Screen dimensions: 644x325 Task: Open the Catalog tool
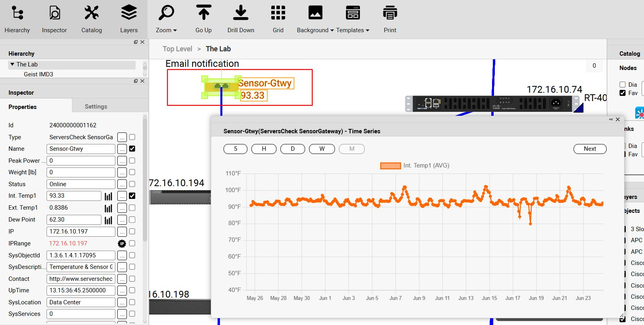(x=91, y=19)
